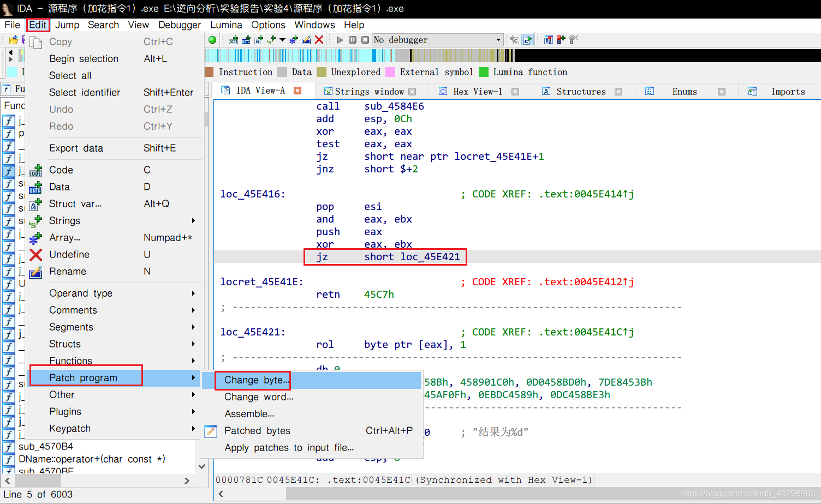Image resolution: width=821 pixels, height=504 pixels.
Task: Click the functions list scroll-down arrow
Action: point(201,466)
